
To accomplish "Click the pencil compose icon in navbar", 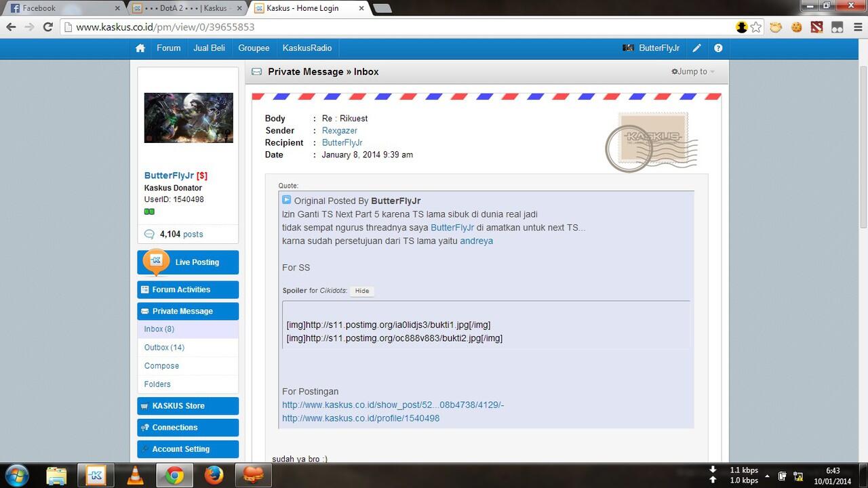I will click(697, 48).
